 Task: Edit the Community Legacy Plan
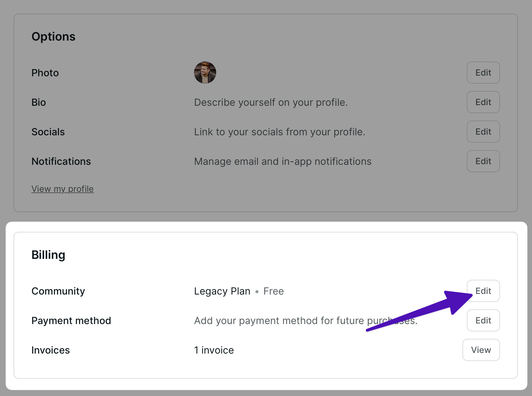[x=483, y=291]
